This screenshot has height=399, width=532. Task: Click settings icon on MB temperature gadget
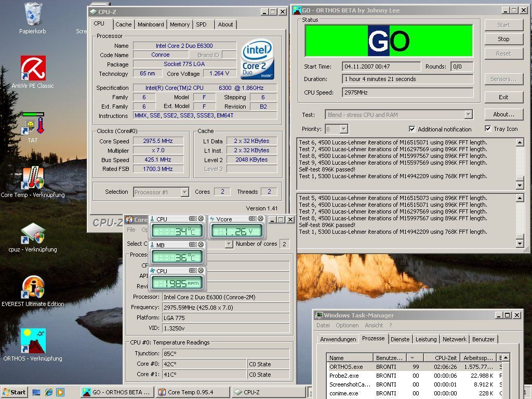(193, 245)
